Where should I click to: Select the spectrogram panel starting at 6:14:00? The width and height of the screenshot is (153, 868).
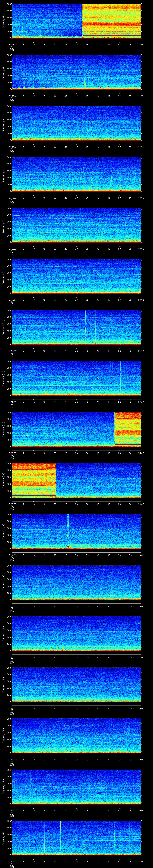point(77,21)
